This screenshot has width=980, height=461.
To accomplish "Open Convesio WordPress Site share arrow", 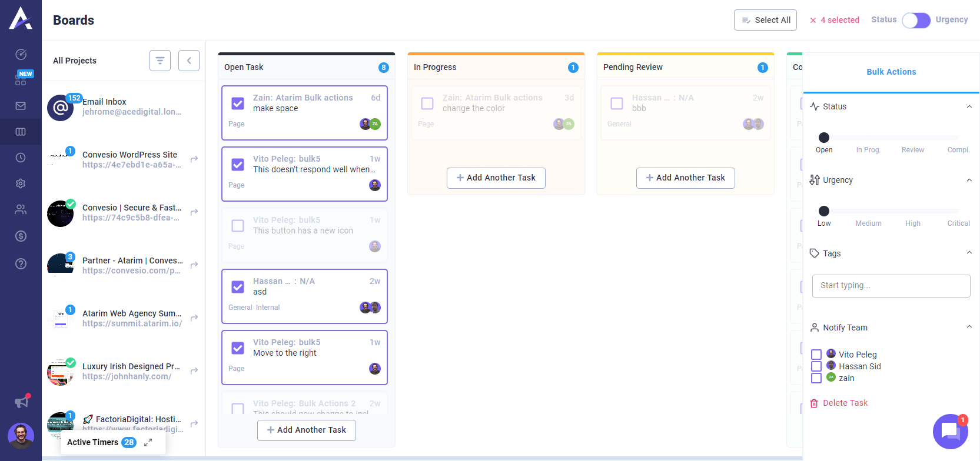I will [194, 159].
